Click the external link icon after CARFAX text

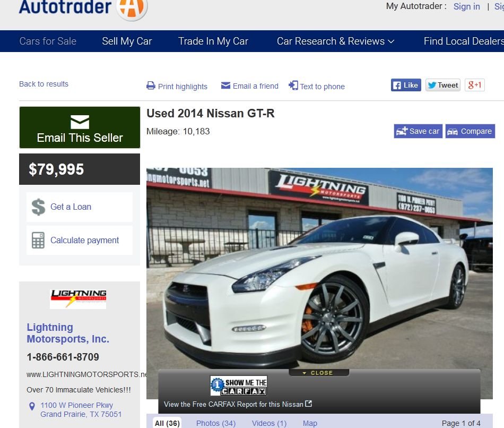coord(309,404)
